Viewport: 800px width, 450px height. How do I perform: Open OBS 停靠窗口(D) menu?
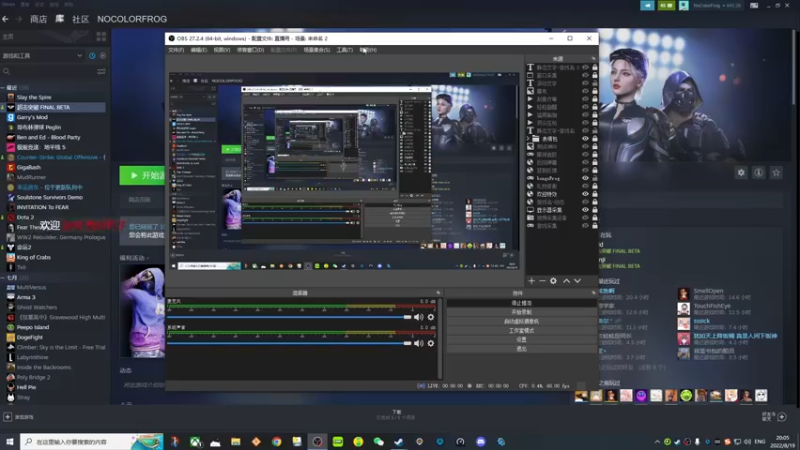pos(250,50)
